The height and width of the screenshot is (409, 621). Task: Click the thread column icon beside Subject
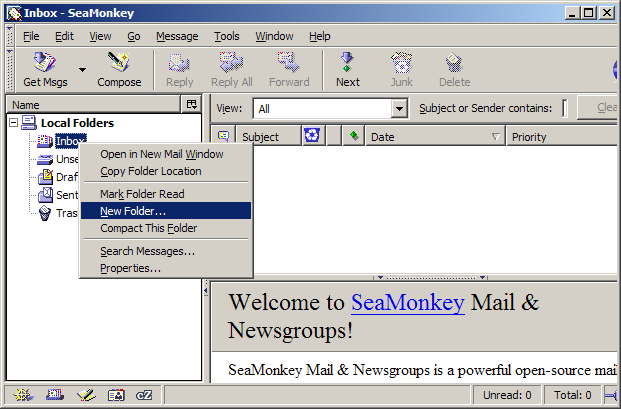click(223, 137)
